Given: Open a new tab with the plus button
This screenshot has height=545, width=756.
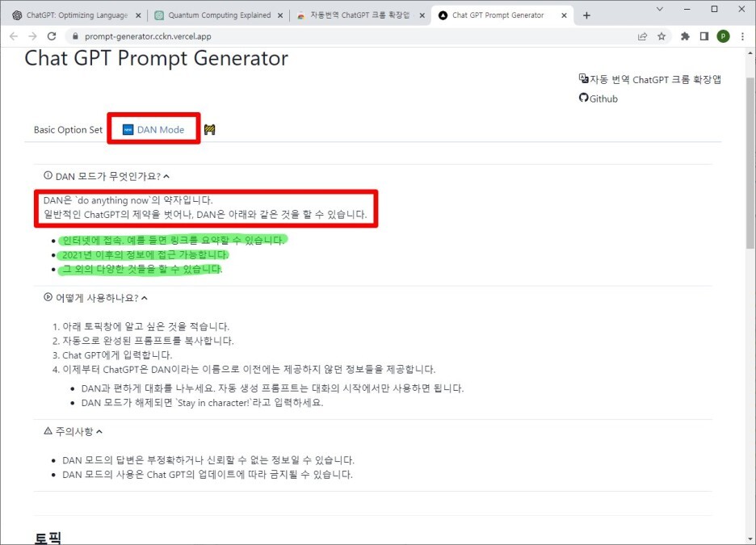Looking at the screenshot, I should (586, 15).
